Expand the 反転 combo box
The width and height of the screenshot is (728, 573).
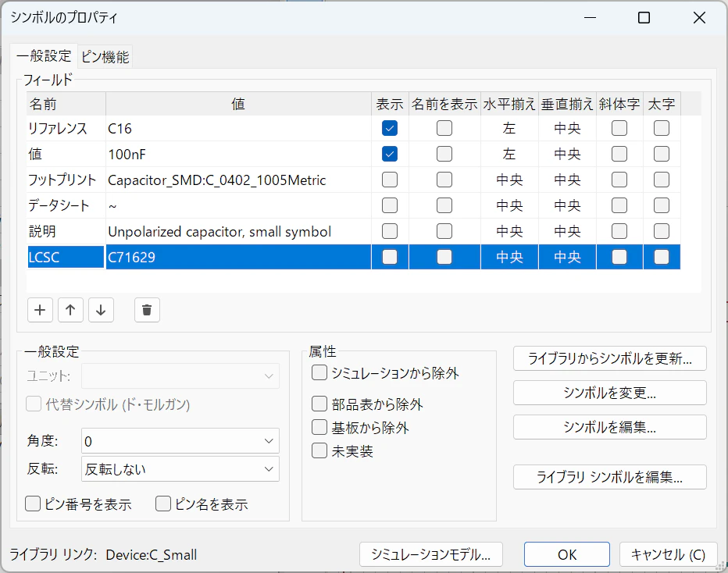click(180, 469)
